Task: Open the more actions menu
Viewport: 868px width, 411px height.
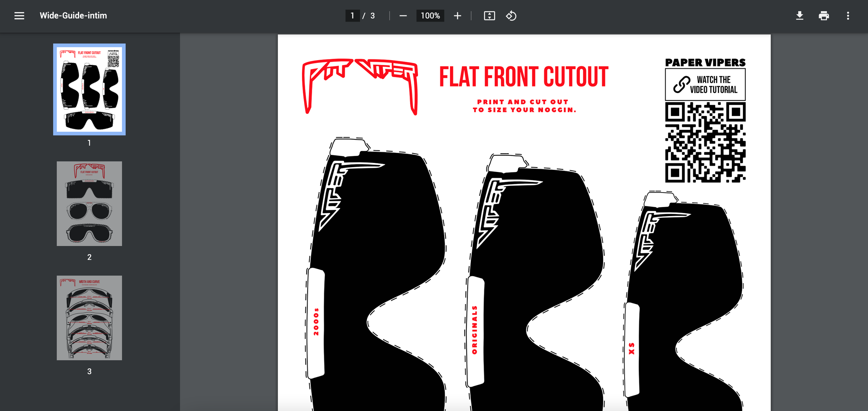Action: pos(848,16)
